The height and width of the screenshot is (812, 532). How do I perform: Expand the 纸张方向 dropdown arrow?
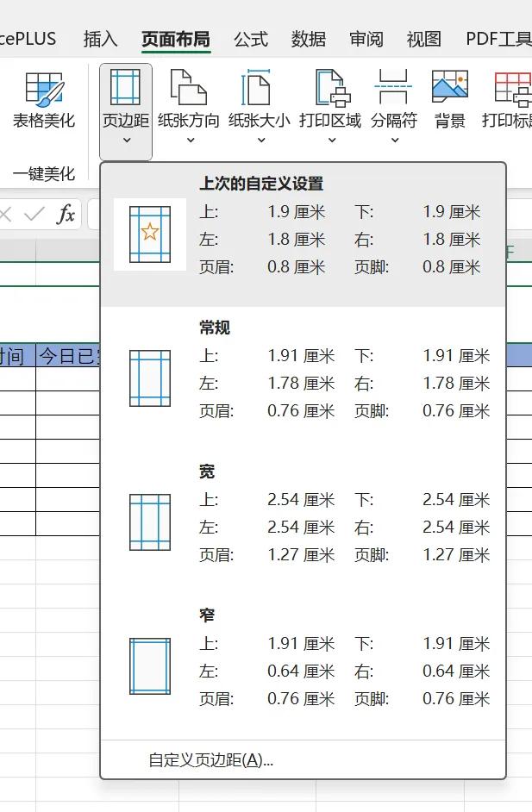point(190,141)
